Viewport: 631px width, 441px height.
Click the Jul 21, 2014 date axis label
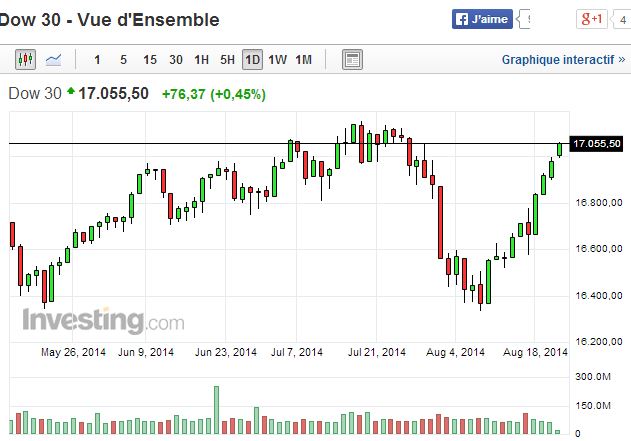coord(377,352)
